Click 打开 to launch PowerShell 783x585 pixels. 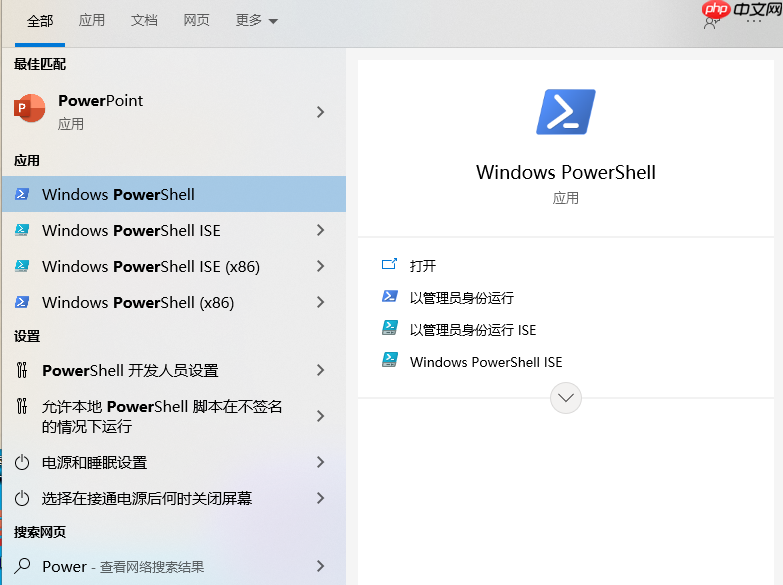point(422,266)
